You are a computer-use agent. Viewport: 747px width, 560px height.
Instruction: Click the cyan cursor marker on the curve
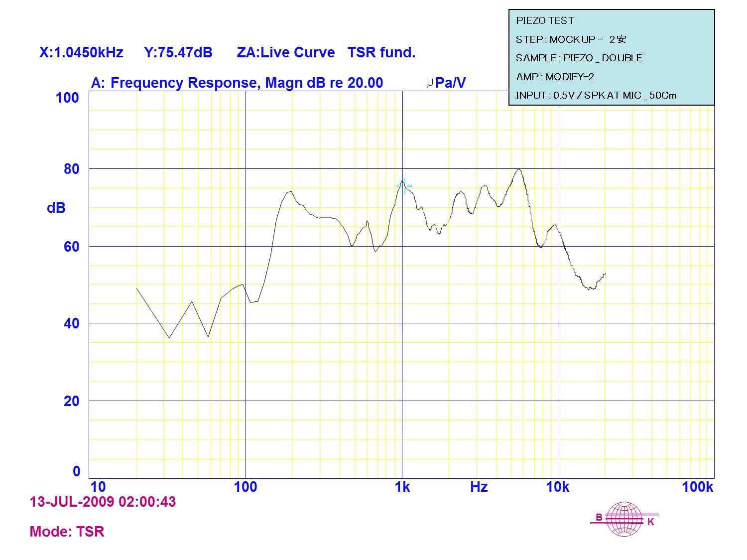coord(404,186)
